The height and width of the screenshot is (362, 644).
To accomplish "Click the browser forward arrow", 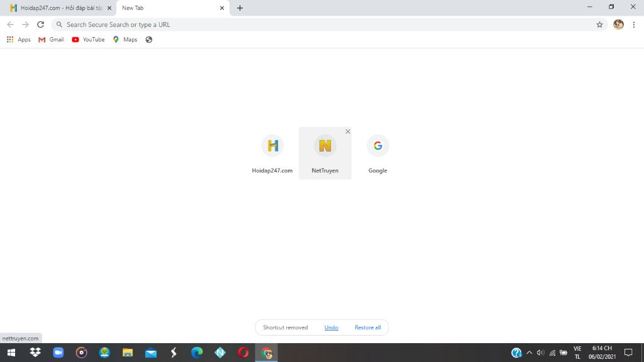I will tap(25, 25).
